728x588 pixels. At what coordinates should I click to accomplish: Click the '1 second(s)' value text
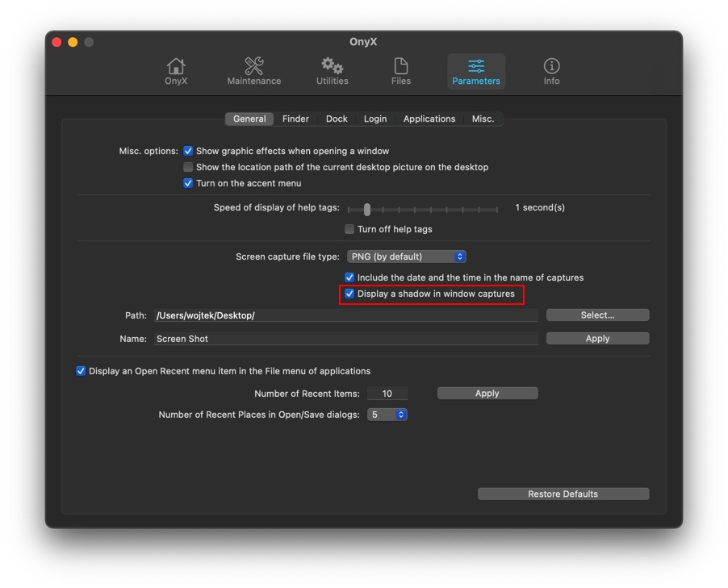click(540, 207)
